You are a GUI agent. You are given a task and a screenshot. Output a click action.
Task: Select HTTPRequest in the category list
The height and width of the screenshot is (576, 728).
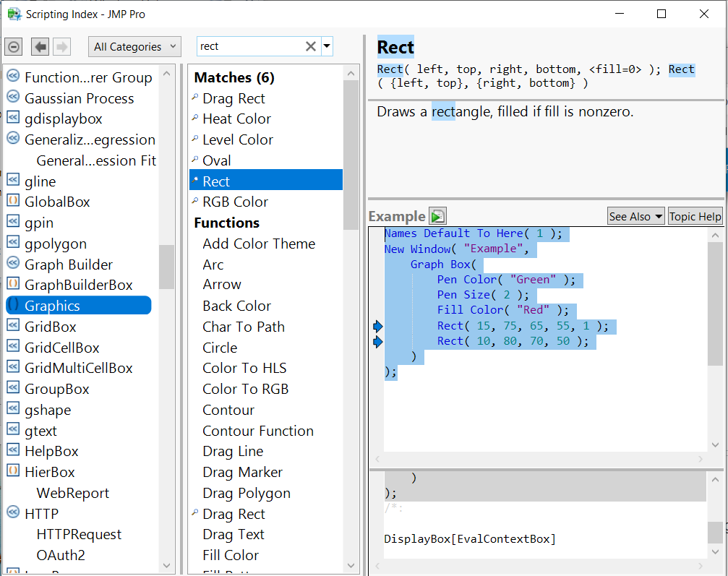tap(79, 534)
